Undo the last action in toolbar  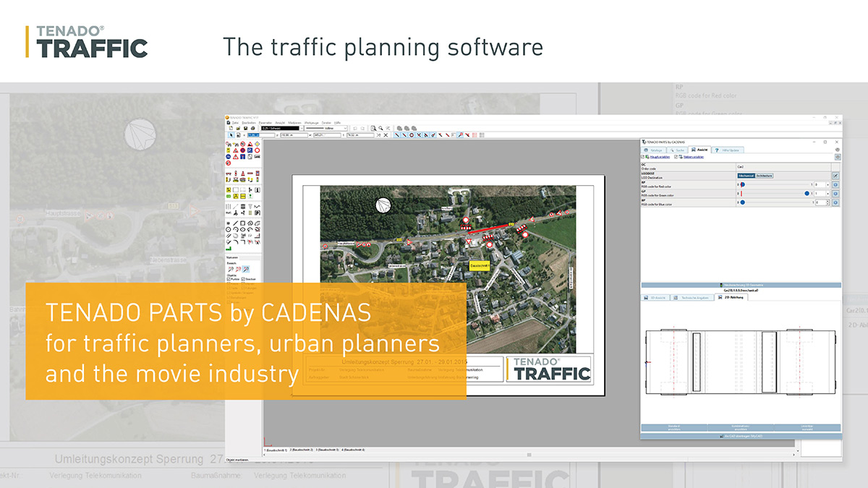tap(355, 128)
